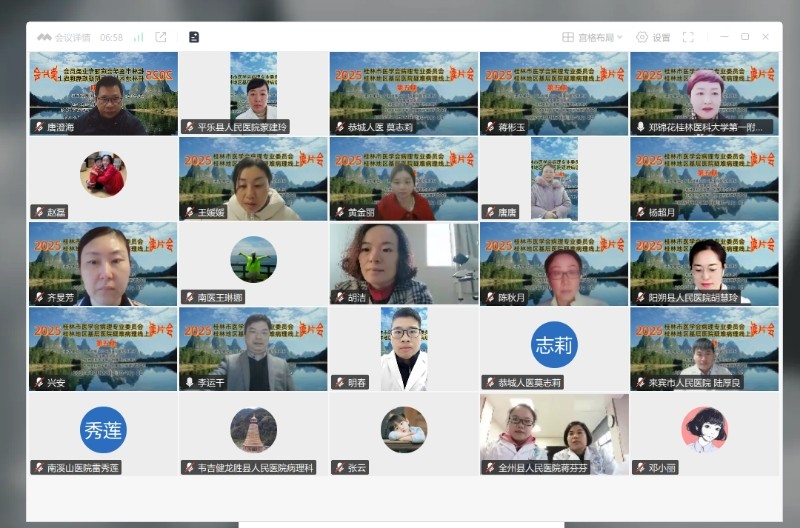The height and width of the screenshot is (528, 800).
Task: Click the mic icon beside 李运干
Action: pos(188,382)
